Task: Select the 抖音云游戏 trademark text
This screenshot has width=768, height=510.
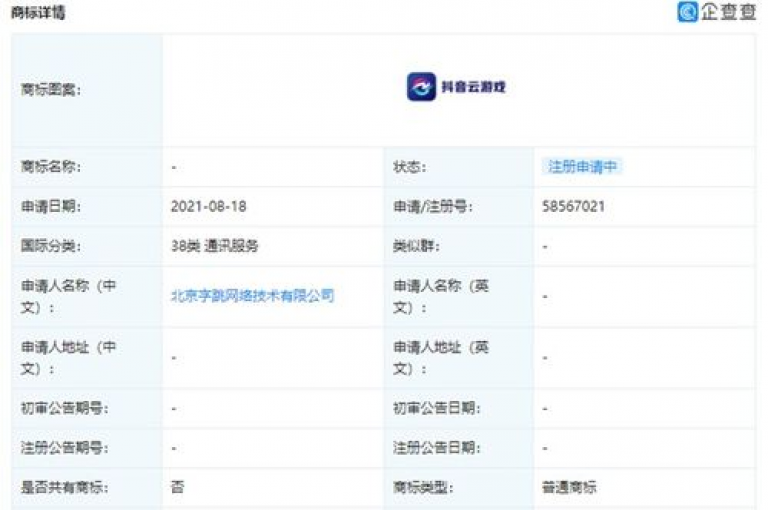Action: point(473,87)
